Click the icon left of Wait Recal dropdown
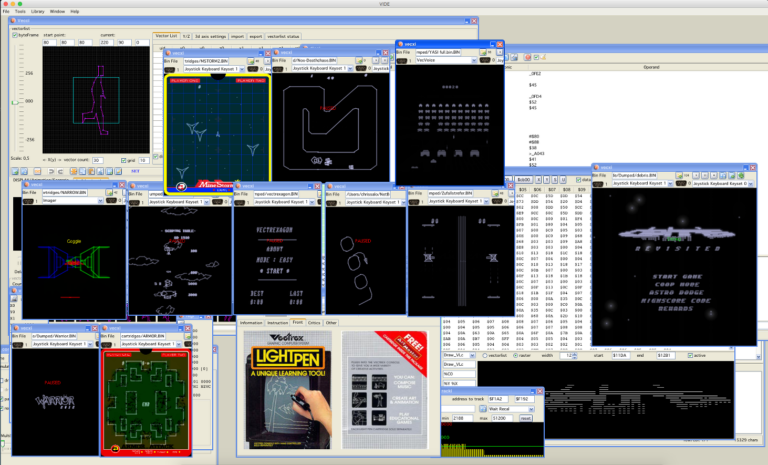 coord(482,409)
